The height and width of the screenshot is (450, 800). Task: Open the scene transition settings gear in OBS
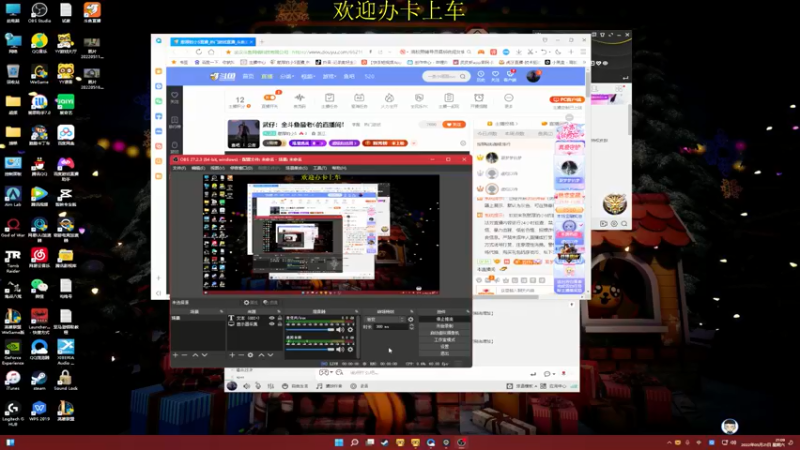(411, 319)
